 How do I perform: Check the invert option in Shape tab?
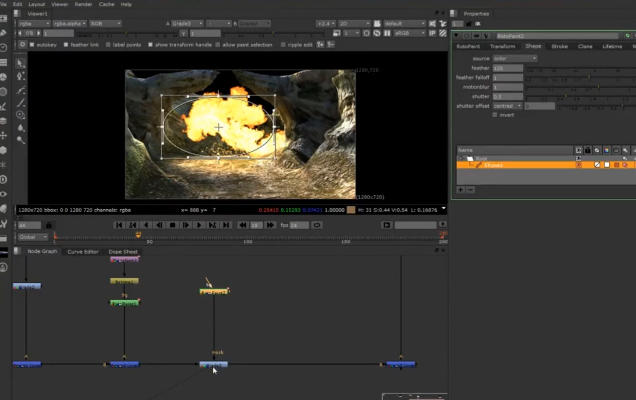[496, 114]
